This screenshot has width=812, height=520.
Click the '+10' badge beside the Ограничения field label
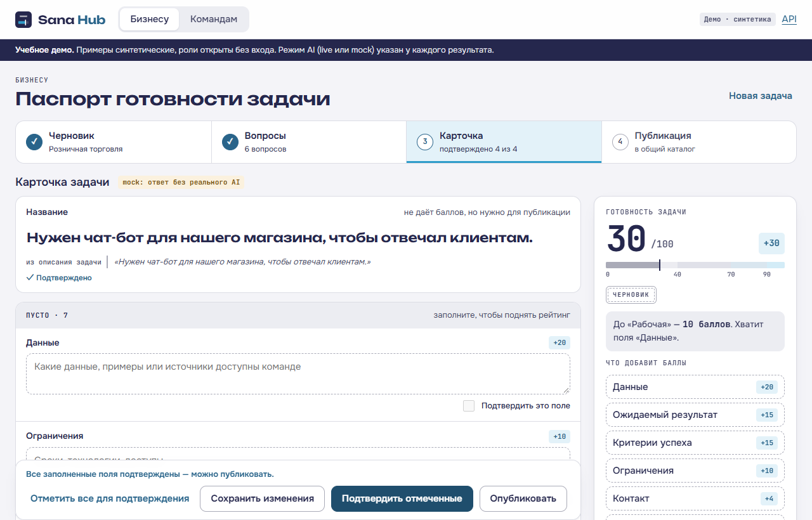click(x=560, y=436)
